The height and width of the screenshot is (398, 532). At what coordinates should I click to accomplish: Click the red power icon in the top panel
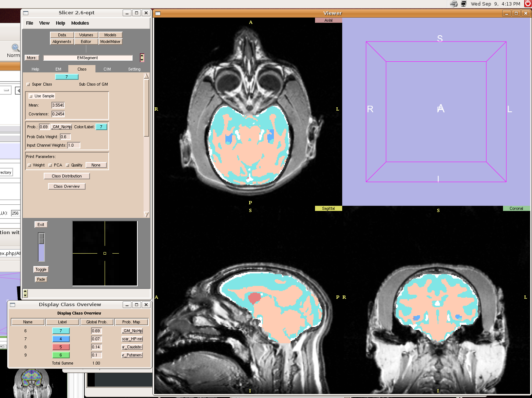click(528, 3)
